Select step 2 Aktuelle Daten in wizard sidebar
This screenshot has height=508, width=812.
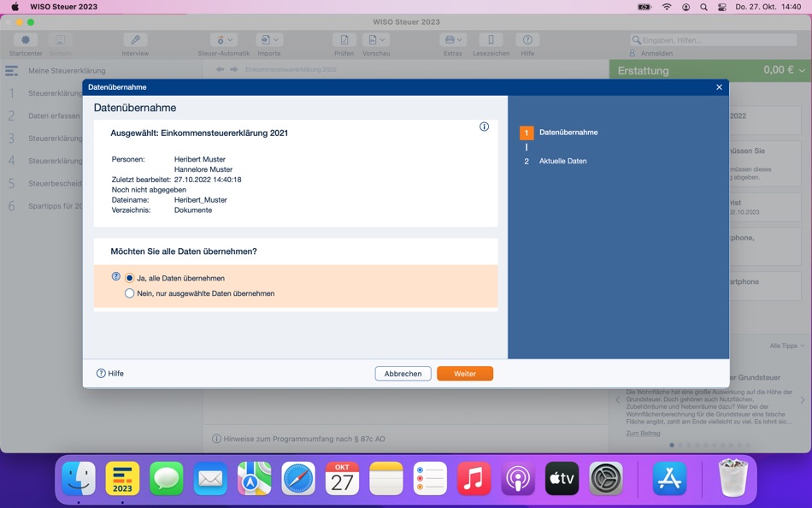click(555, 162)
